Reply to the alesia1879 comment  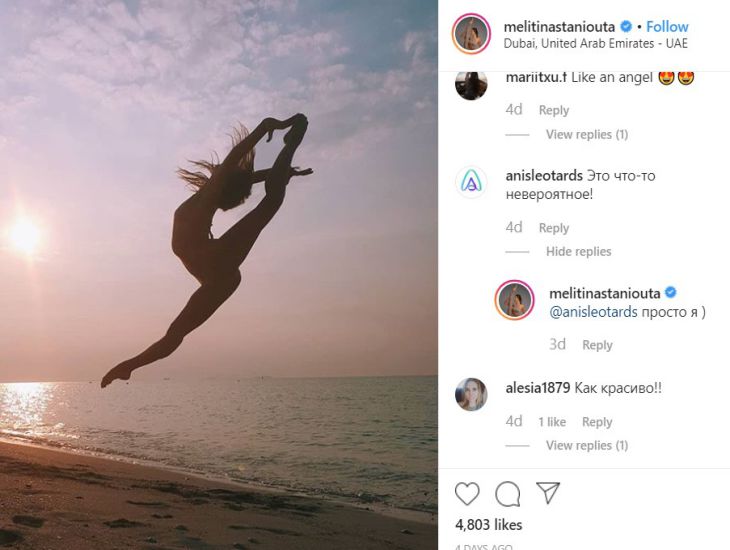tap(597, 422)
